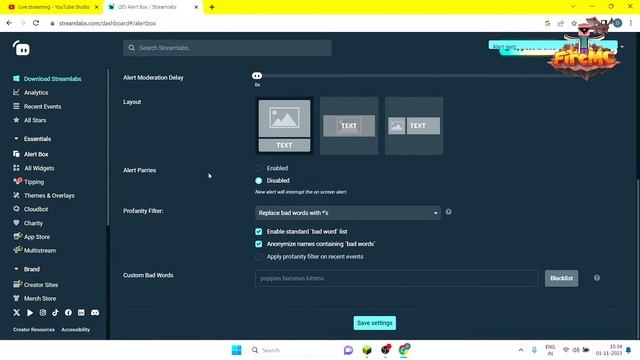Choose the text-over-image layout

point(349,126)
